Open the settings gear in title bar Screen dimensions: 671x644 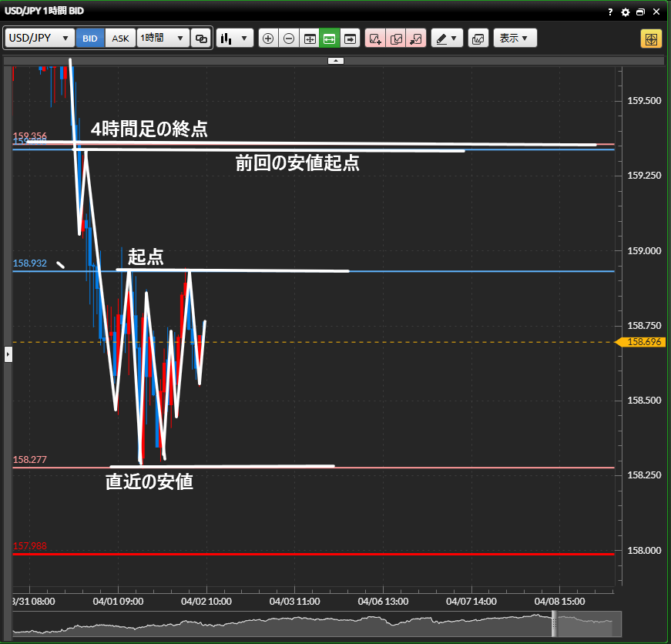626,12
